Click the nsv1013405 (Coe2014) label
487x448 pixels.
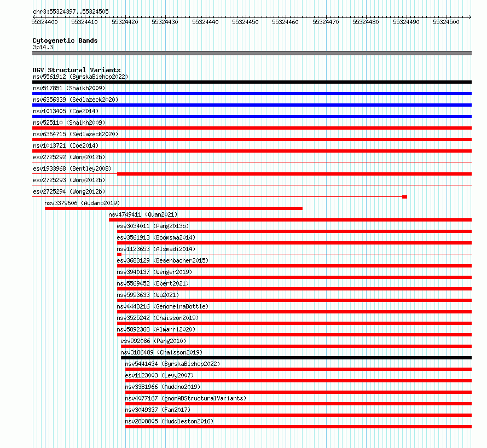[66, 111]
